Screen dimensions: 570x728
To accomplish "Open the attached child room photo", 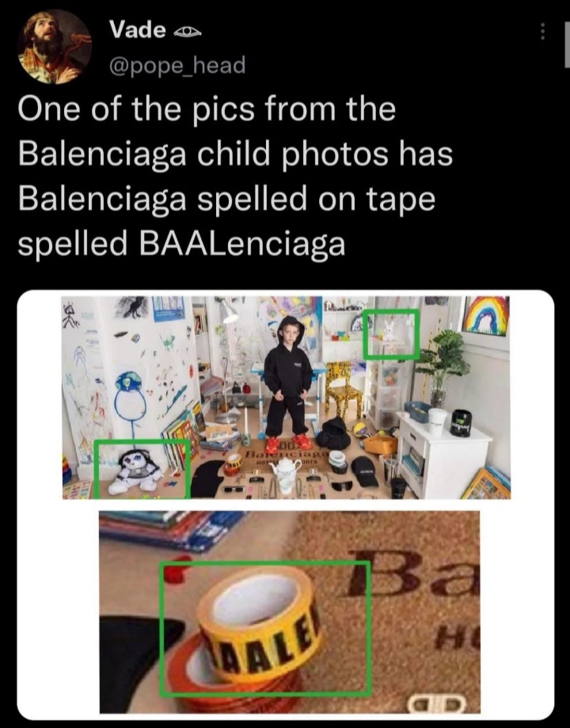I will 287,398.
